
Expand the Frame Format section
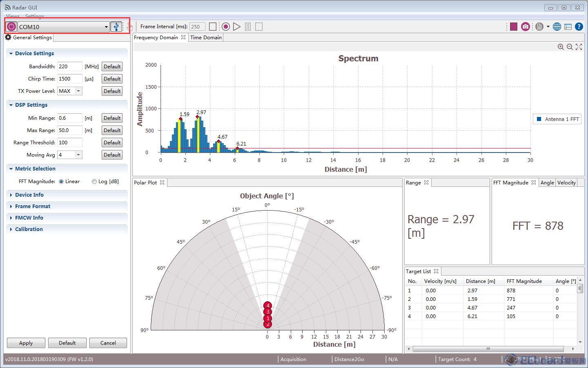coord(11,206)
